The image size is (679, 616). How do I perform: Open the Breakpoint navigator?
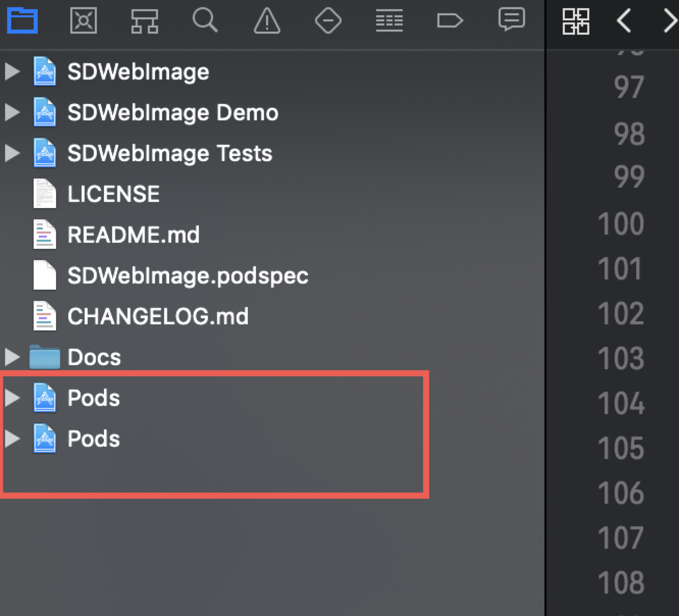coord(451,21)
